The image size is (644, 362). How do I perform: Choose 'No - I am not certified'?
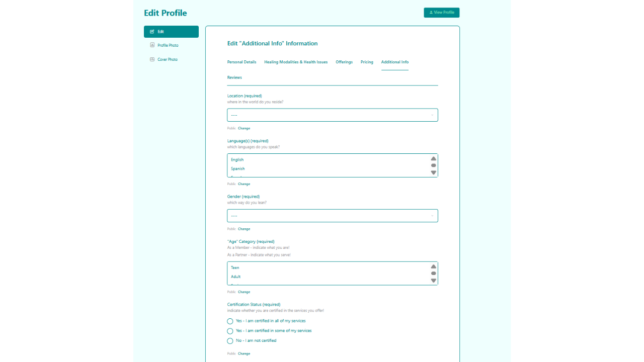(230, 341)
